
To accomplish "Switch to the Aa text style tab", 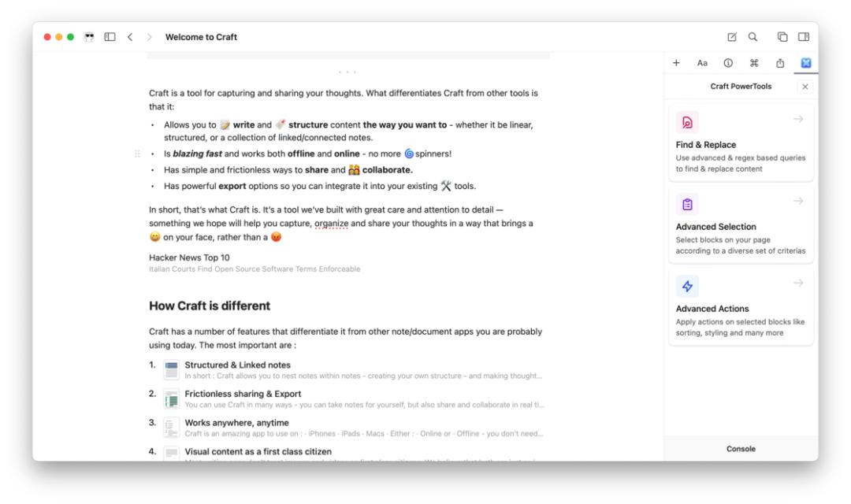I will [x=702, y=63].
